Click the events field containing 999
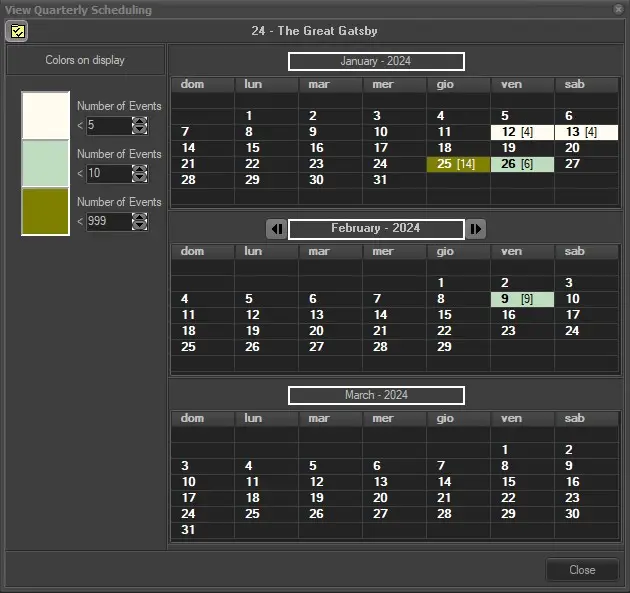Image resolution: width=630 pixels, height=593 pixels. tap(108, 222)
